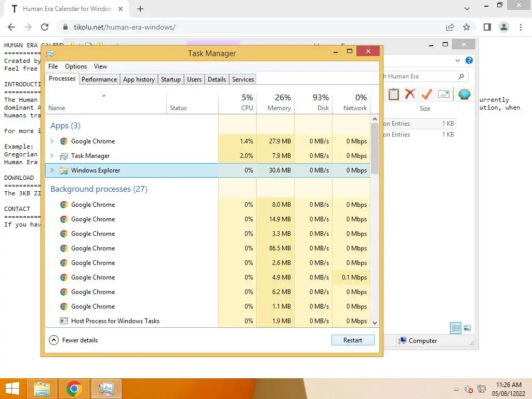Switch to the Performance tab
This screenshot has width=532, height=399.
[x=99, y=79]
